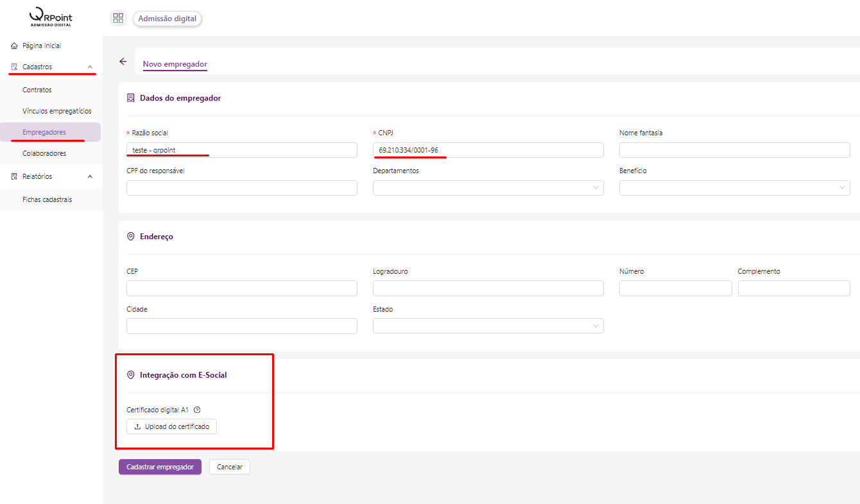Open the Departamentos dropdown

[488, 188]
